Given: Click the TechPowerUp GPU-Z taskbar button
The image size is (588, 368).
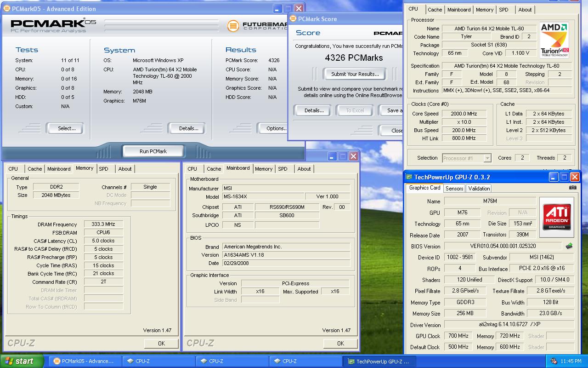Looking at the screenshot, I should [379, 361].
